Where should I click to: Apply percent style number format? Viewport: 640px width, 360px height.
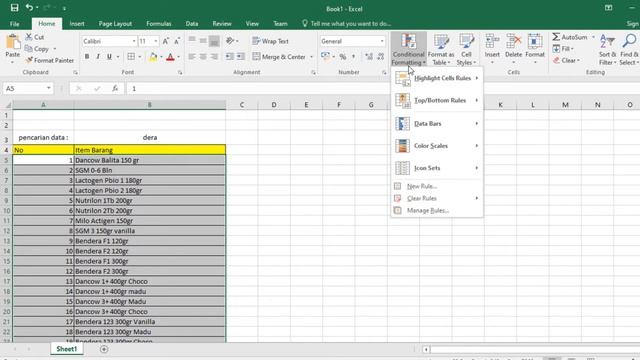[x=343, y=57]
